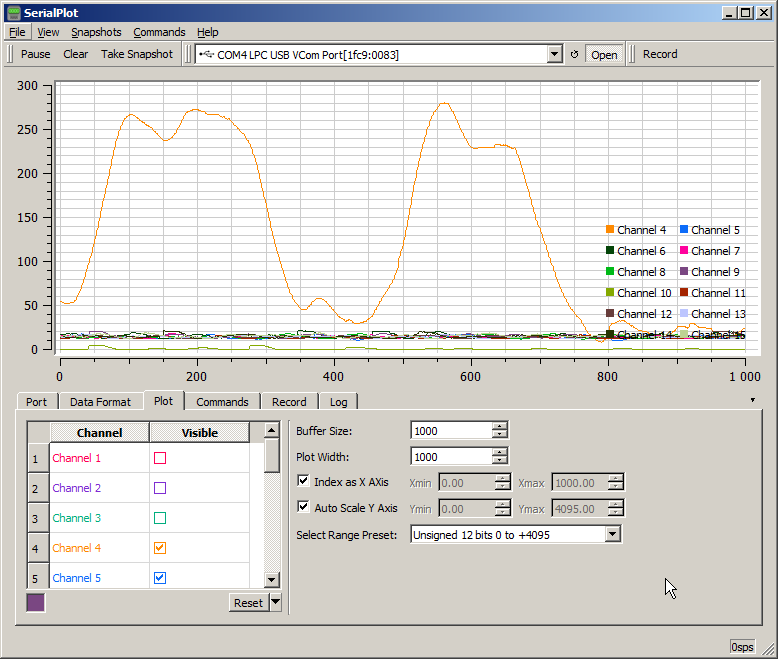Open the Help menu
The image size is (778, 659).
207,32
